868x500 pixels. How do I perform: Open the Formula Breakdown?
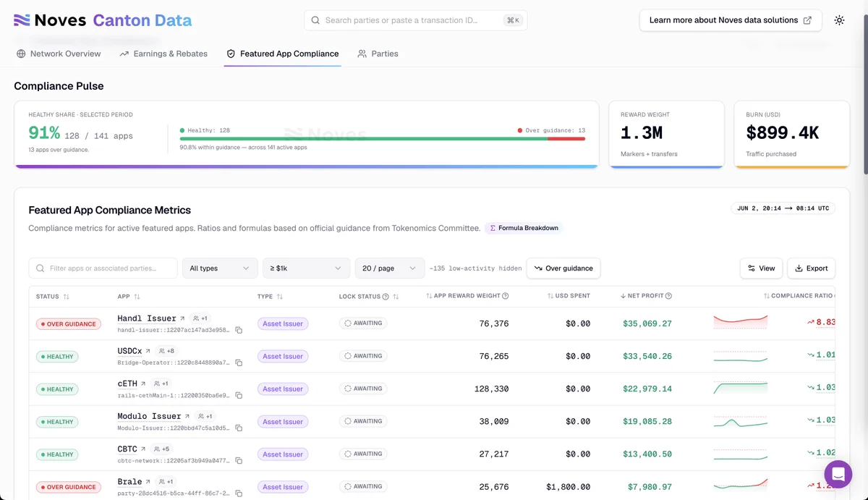click(x=524, y=228)
